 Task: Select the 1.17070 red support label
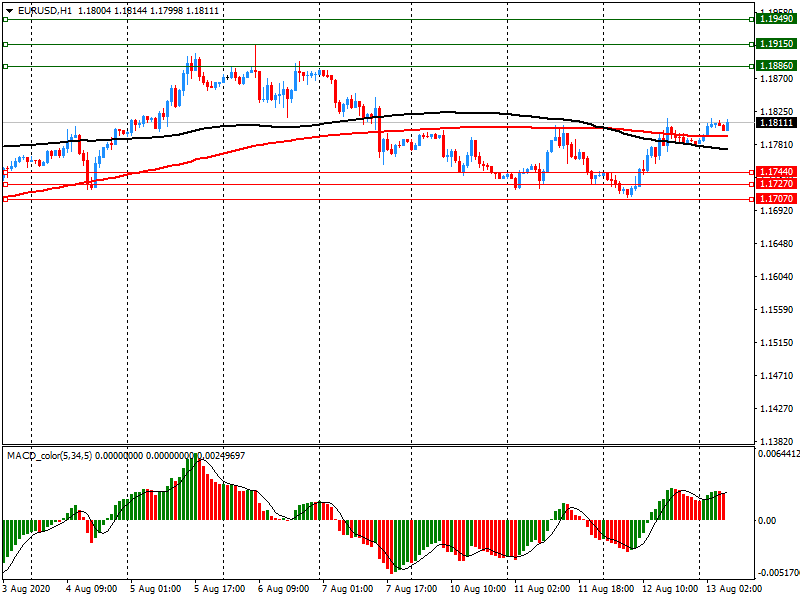tap(776, 199)
